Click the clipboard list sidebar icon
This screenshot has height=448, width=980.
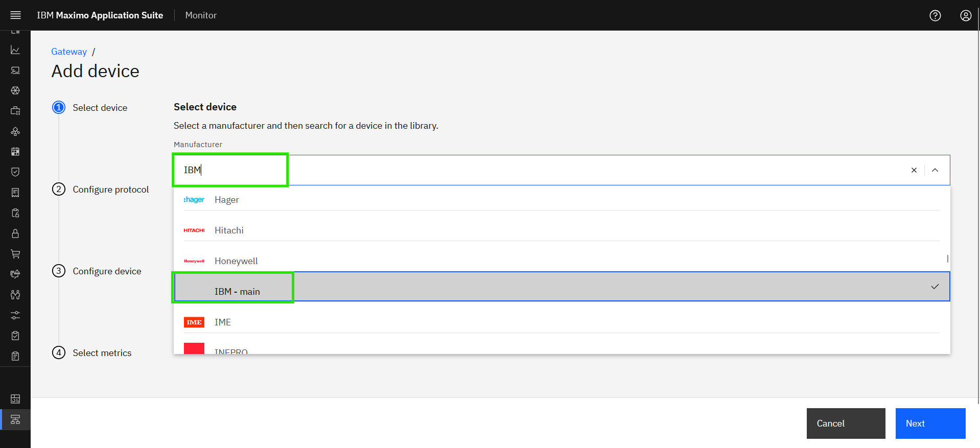coord(15,356)
